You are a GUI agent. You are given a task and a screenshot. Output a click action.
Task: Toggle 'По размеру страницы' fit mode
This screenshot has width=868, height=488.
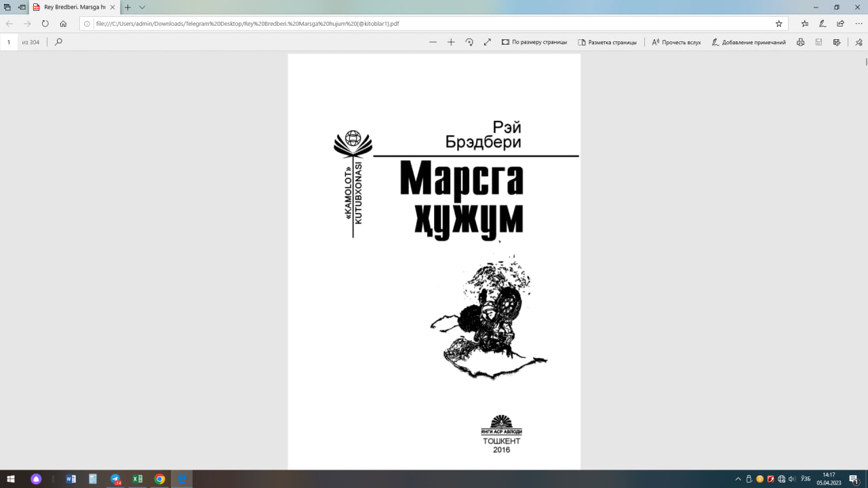534,42
